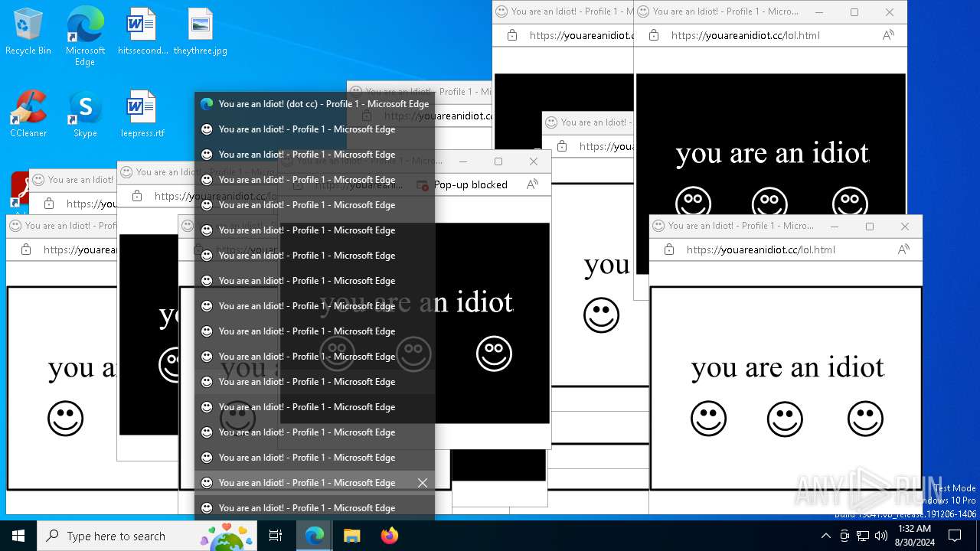Click the lock icon in the bottom-right window's address bar

pos(668,249)
